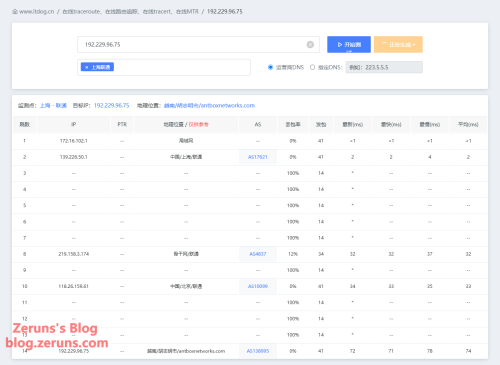Click into the target address input field
Image resolution: width=500 pixels, height=365 pixels.
198,44
